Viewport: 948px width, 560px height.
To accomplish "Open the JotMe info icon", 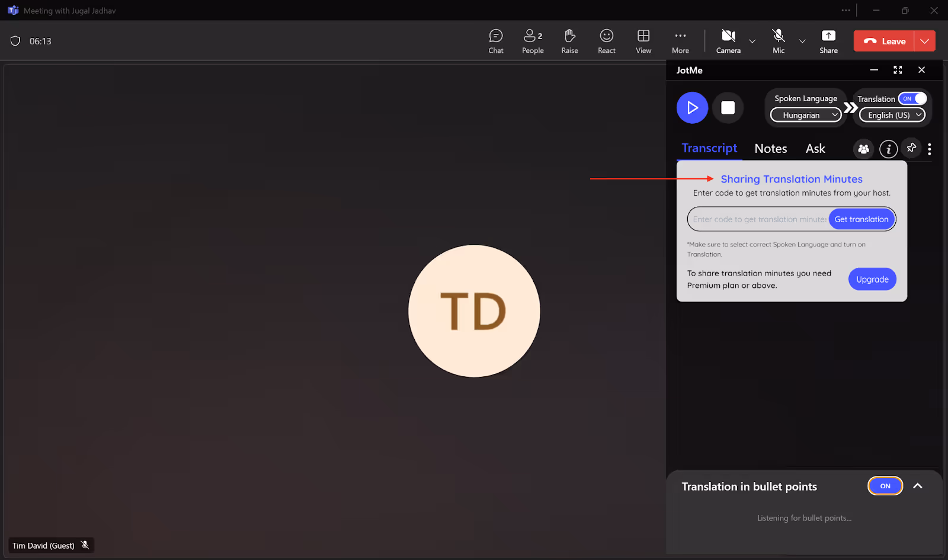I will pyautogui.click(x=888, y=149).
